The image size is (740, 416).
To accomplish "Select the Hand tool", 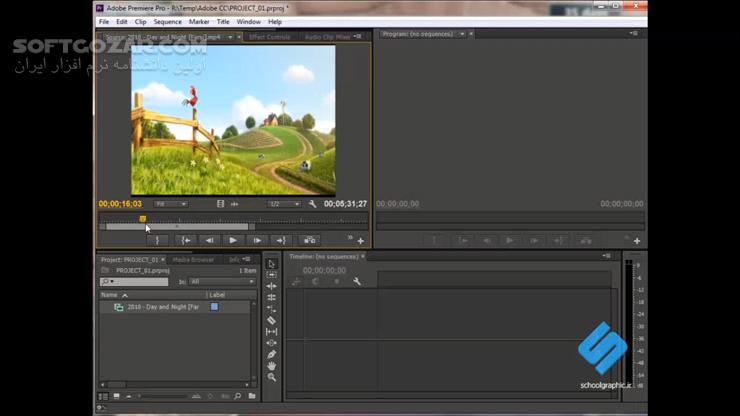I will 271,366.
